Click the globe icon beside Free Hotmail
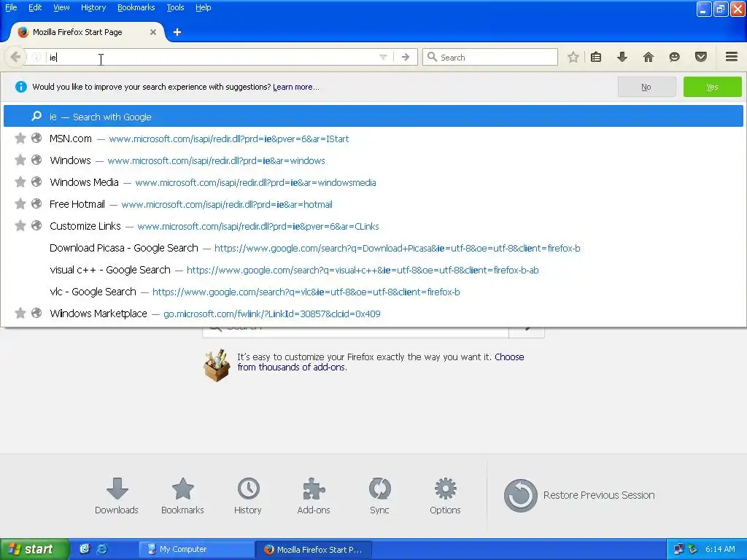 click(x=36, y=204)
